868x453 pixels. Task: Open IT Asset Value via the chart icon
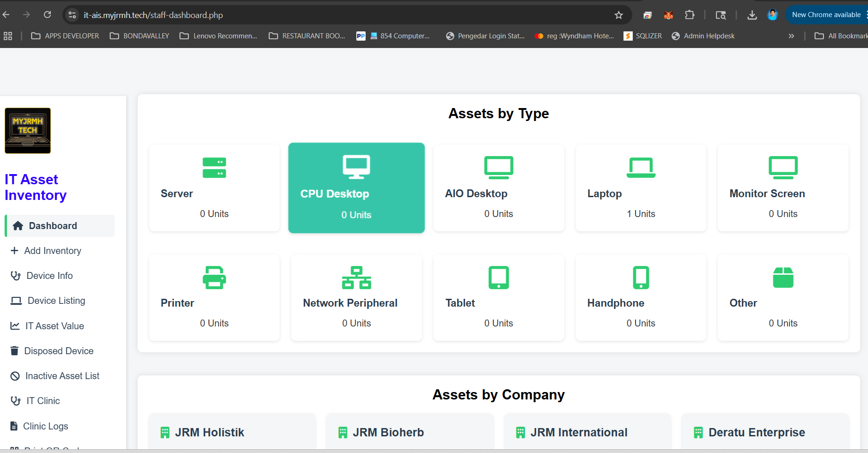[15, 326]
